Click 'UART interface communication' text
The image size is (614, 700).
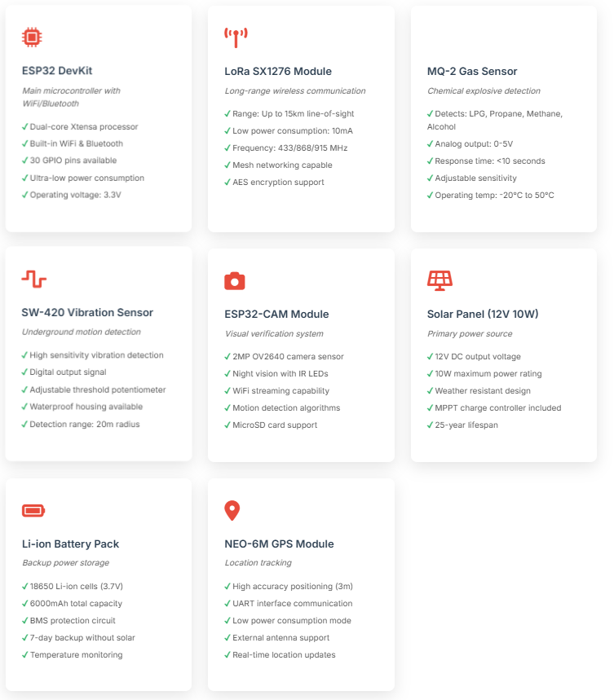pos(292,604)
